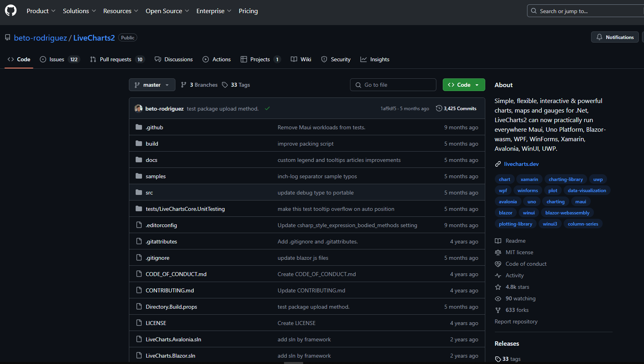This screenshot has width=644, height=364.
Task: Open the Wiki tab
Action: [301, 59]
